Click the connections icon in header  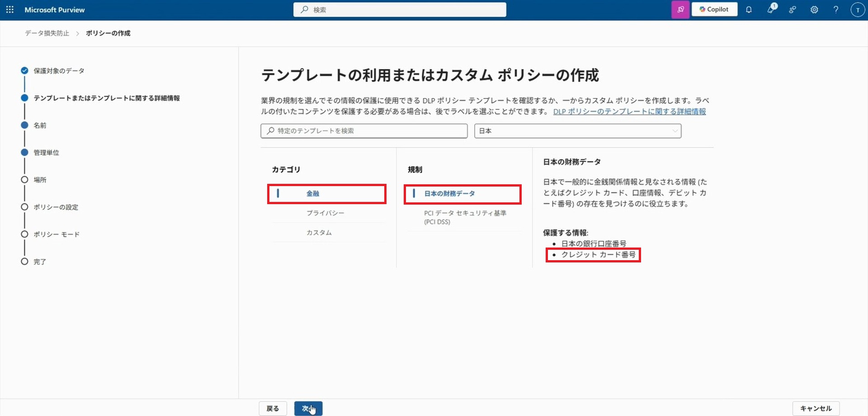[x=793, y=9]
